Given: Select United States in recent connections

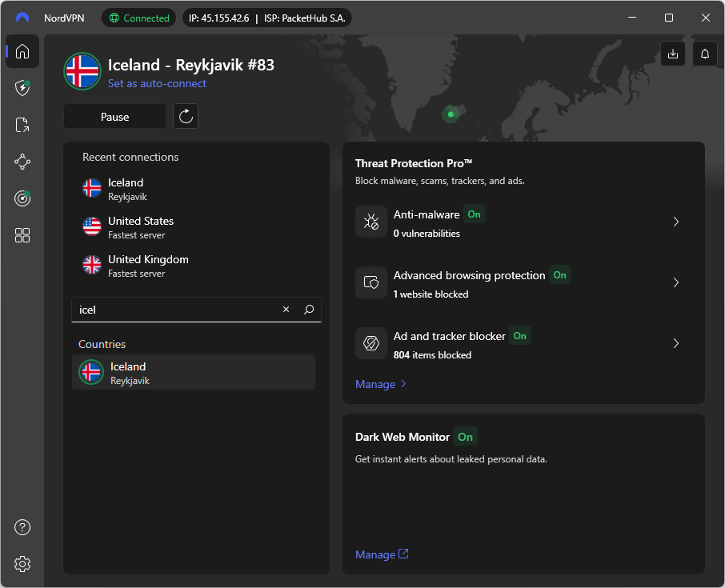Looking at the screenshot, I should coord(141,227).
